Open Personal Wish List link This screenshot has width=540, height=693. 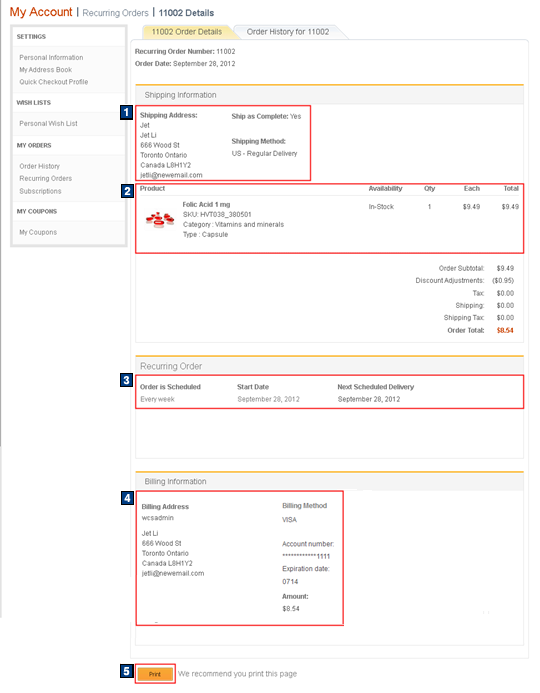pyautogui.click(x=48, y=123)
